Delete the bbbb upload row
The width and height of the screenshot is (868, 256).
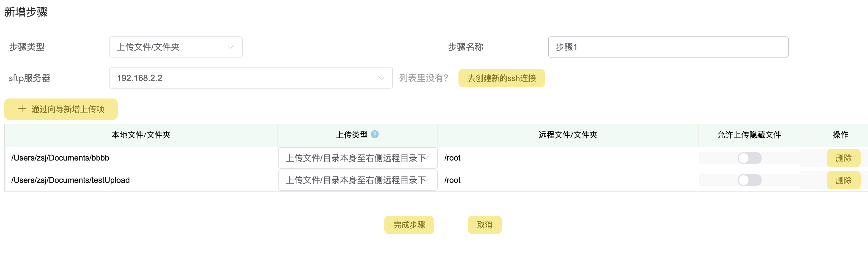(843, 158)
